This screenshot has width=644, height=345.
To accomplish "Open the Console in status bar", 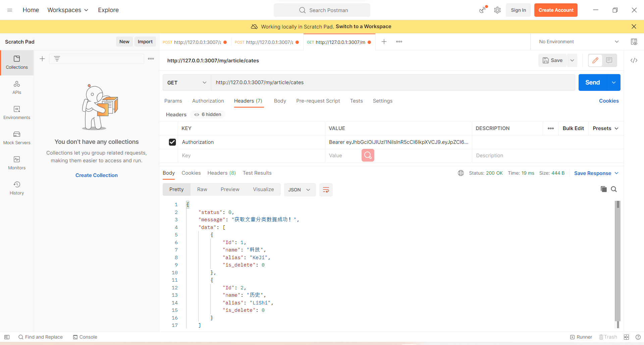I will pos(85,337).
